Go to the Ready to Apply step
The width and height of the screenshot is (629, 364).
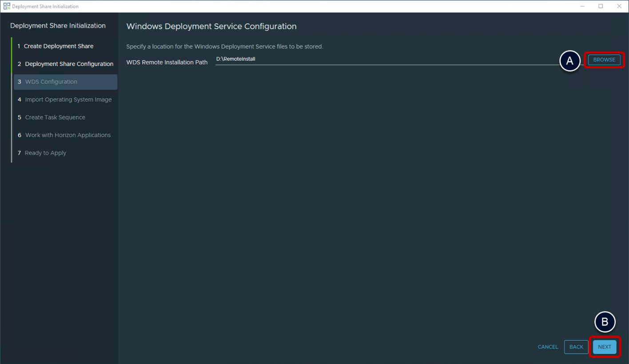[45, 153]
